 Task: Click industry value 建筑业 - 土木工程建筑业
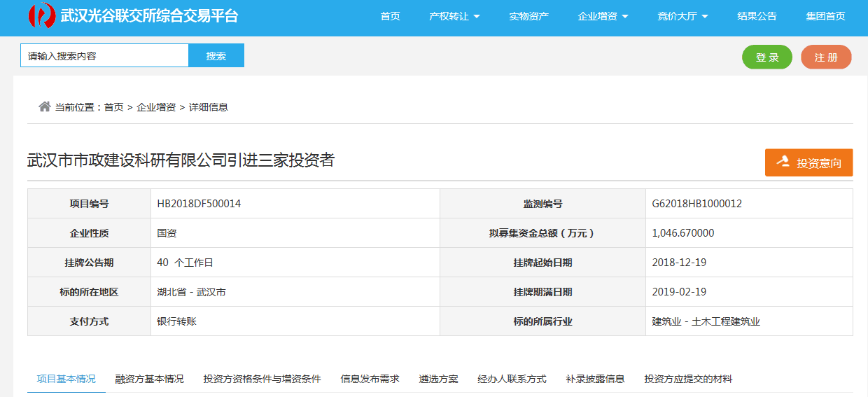(706, 321)
